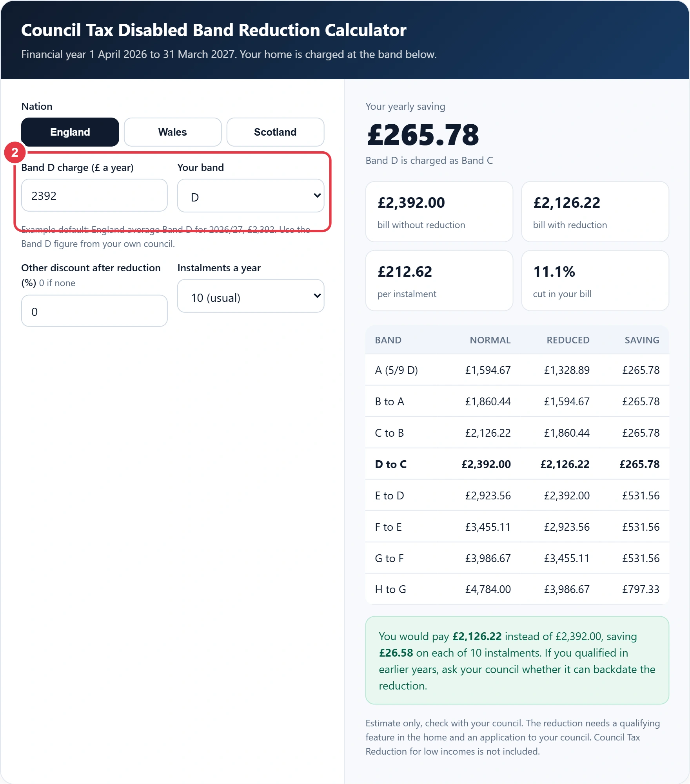Click the cut in your bill card
This screenshot has width=690, height=784.
[595, 281]
